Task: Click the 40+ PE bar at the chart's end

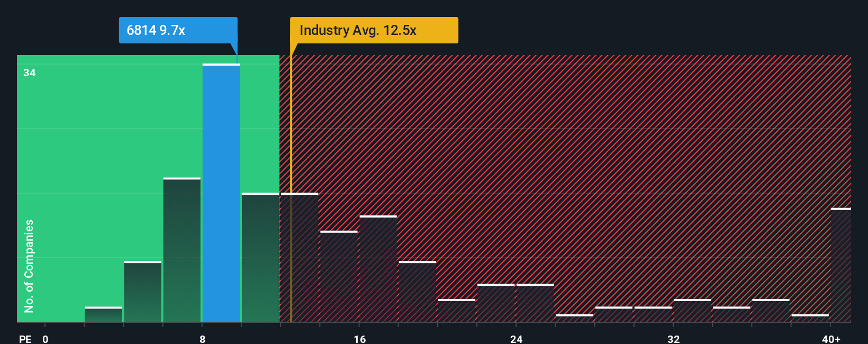Action: point(841,265)
